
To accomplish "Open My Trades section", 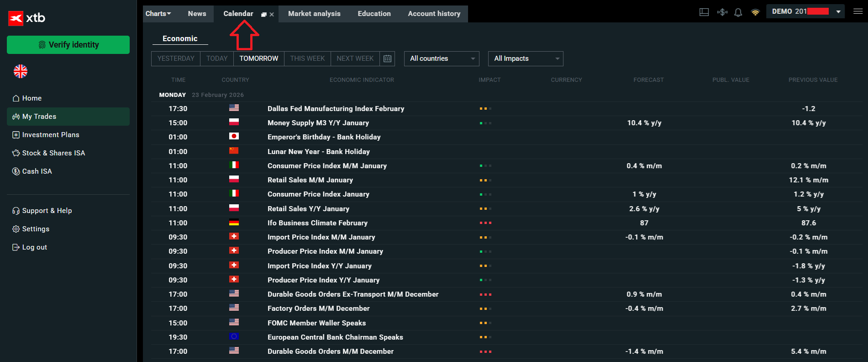I will point(68,117).
